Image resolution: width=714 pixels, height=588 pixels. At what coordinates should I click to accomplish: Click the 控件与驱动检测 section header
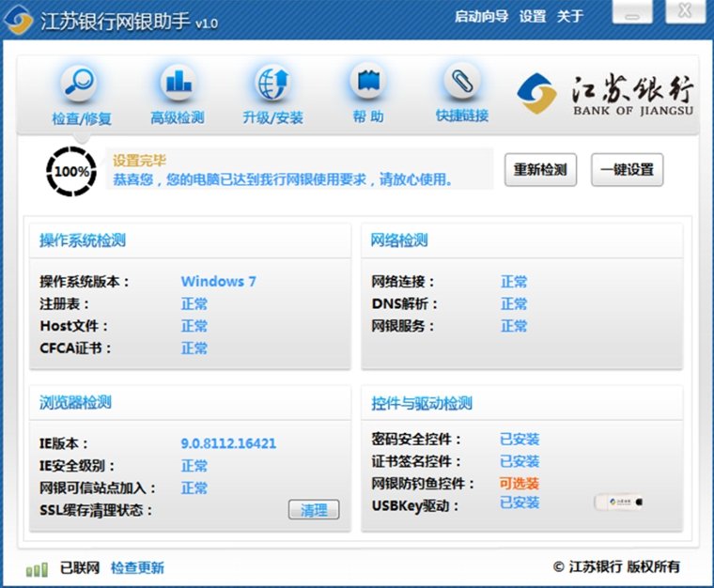click(422, 403)
